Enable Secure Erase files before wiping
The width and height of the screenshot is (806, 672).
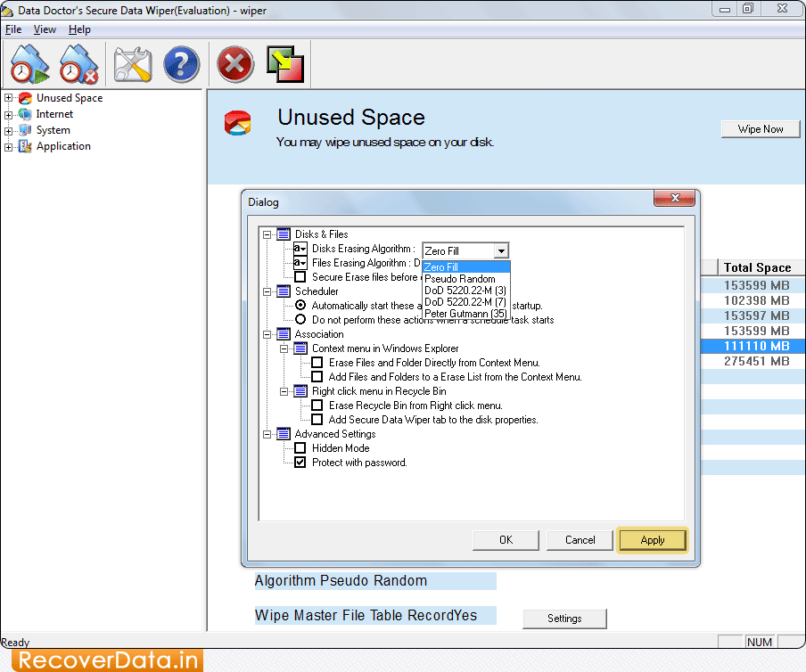[x=300, y=276]
